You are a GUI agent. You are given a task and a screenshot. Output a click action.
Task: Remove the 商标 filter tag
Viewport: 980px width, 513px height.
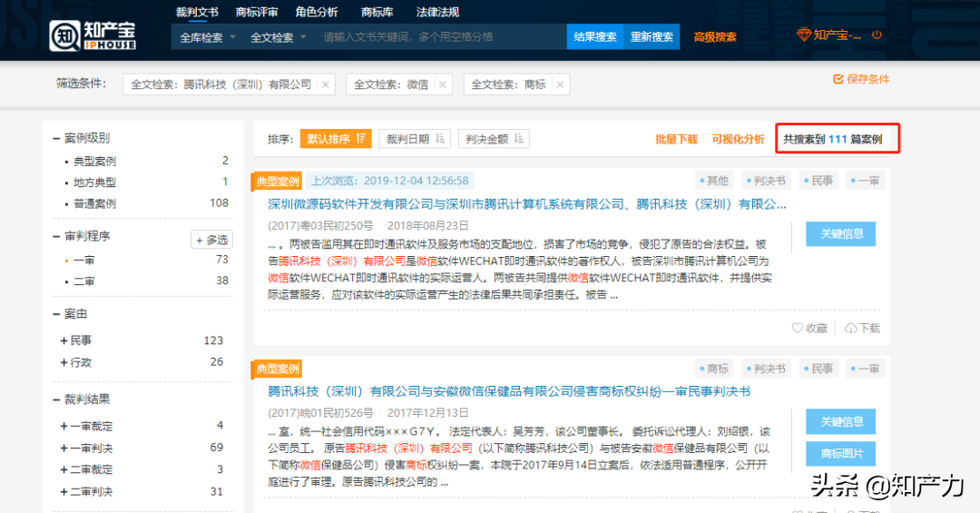point(560,84)
